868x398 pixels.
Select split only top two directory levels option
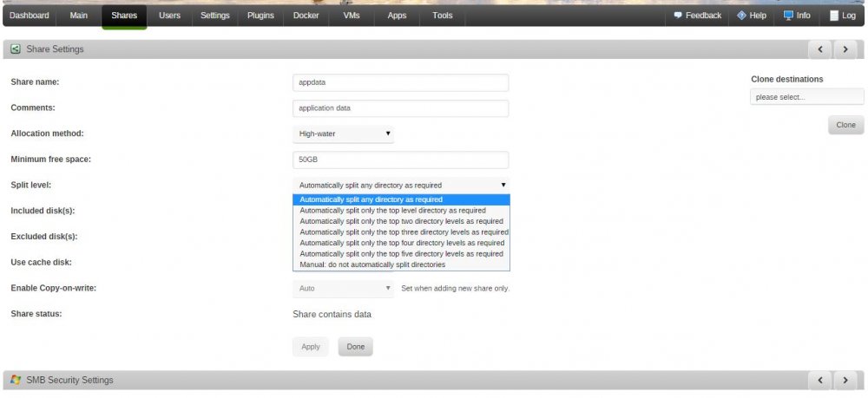[x=401, y=221]
